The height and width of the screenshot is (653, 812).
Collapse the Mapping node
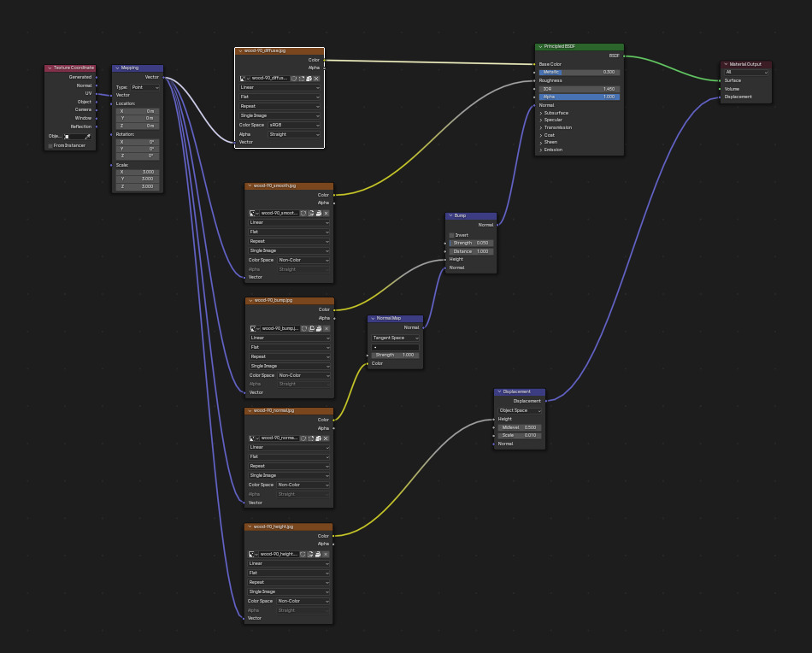click(118, 68)
